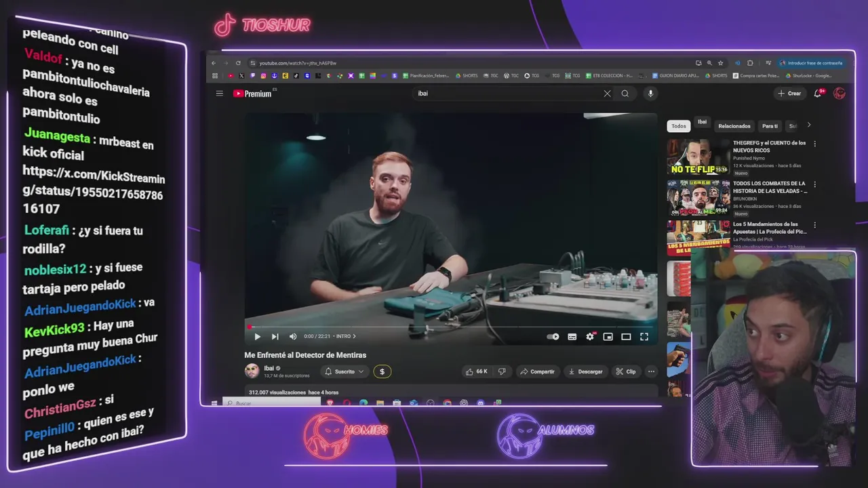Show more chips with the right arrow
The image size is (868, 488).
click(x=808, y=125)
